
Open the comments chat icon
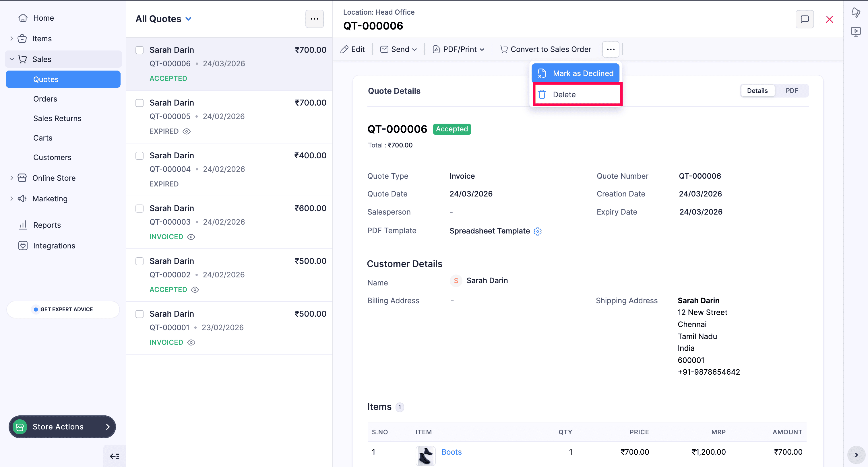point(804,19)
